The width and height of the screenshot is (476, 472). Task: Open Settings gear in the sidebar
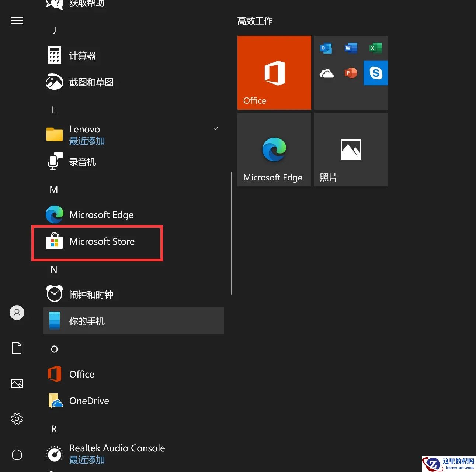point(17,419)
